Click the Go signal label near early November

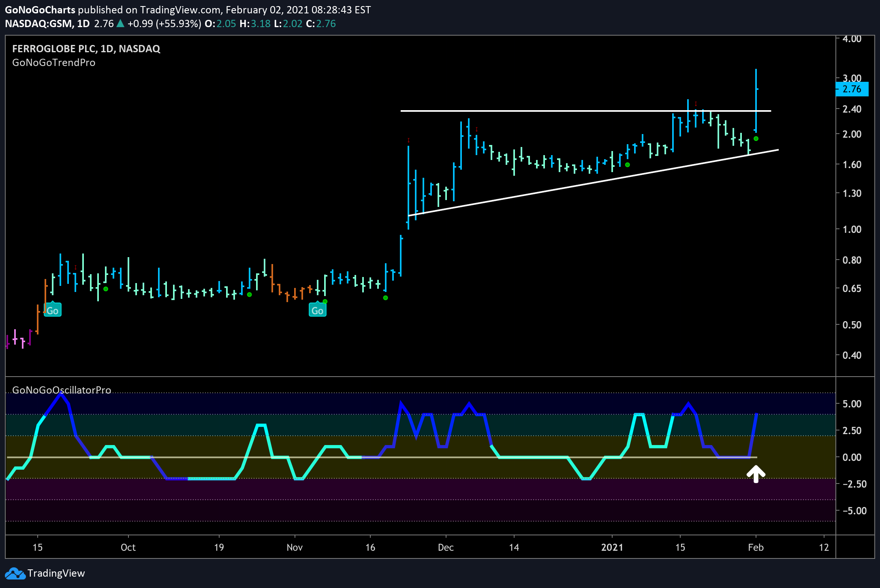(318, 311)
